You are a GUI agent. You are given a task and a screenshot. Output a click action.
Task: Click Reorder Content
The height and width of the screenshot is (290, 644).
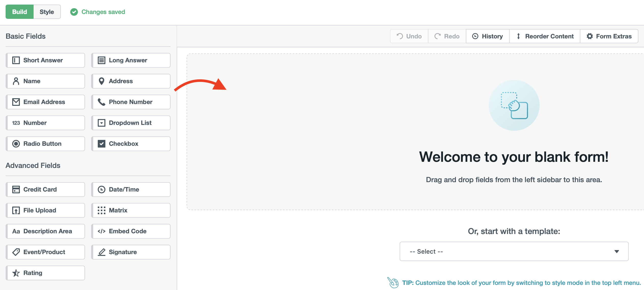[544, 36]
